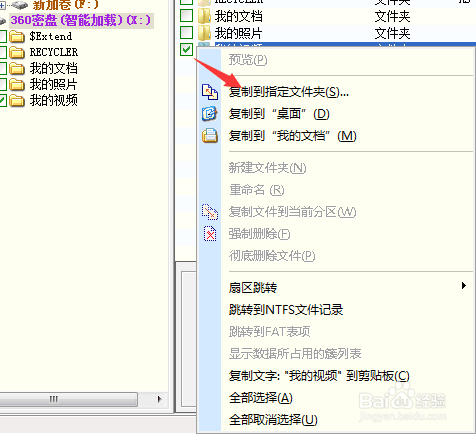
Task: Select 新加卷 (F:) drive in tree
Action: click(65, 5)
